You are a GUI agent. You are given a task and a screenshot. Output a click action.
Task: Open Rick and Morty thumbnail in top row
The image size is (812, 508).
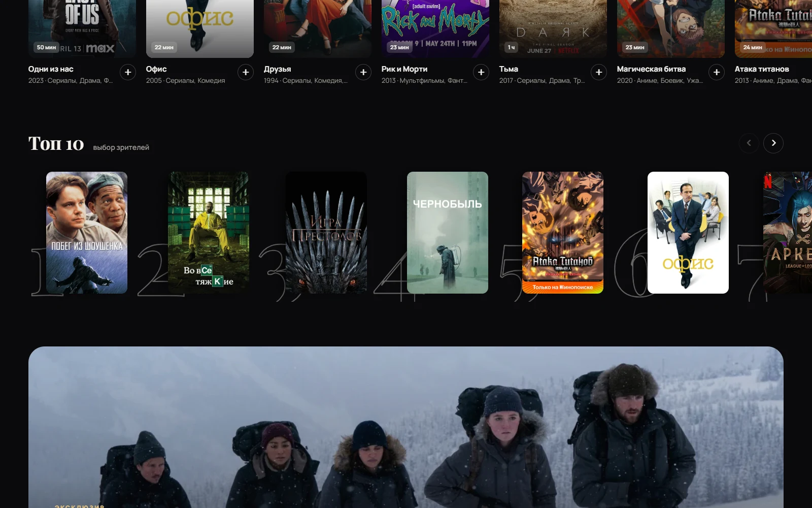pos(435,28)
